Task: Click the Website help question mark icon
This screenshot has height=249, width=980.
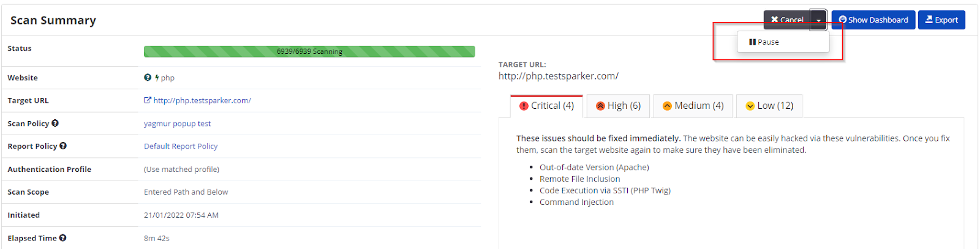Action: [x=148, y=78]
